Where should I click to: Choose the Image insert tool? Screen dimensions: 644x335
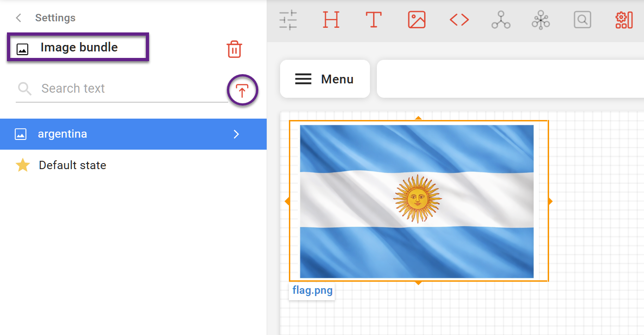click(x=416, y=20)
